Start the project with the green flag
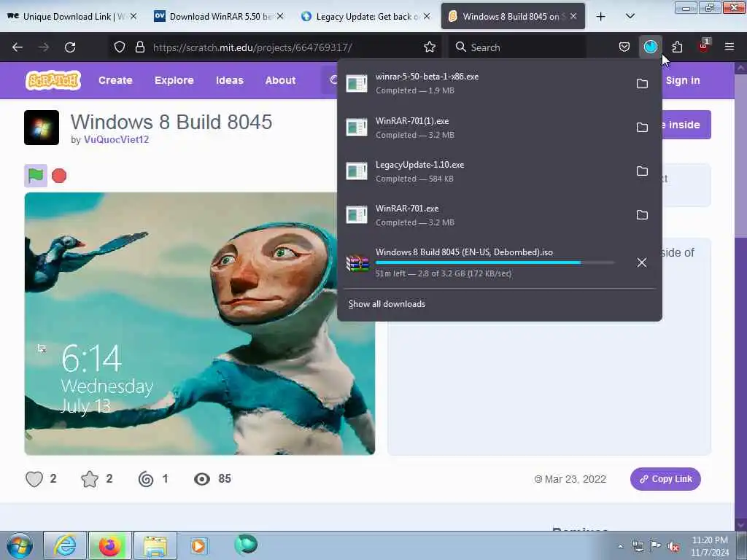This screenshot has width=747, height=560. pos(36,176)
